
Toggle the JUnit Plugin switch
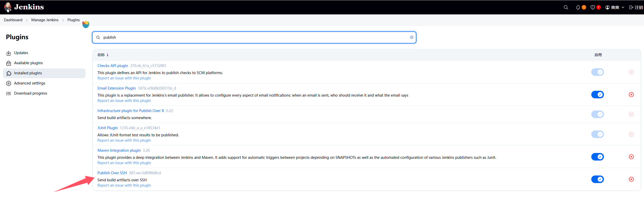tap(598, 134)
